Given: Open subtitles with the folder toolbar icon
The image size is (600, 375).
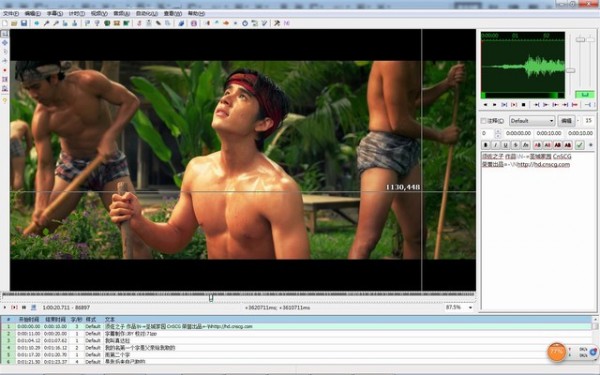Looking at the screenshot, I should tap(14, 23).
